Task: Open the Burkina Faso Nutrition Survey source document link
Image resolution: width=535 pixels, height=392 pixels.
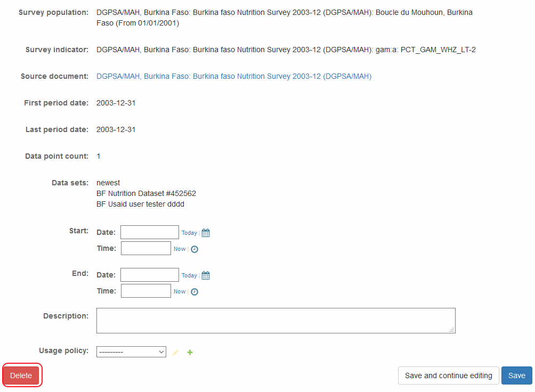Action: (234, 76)
